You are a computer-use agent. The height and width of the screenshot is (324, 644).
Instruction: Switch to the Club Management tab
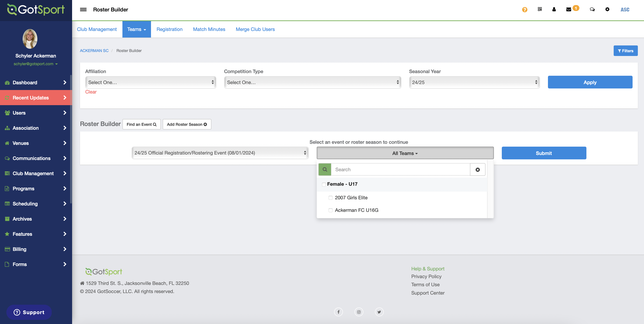click(97, 29)
